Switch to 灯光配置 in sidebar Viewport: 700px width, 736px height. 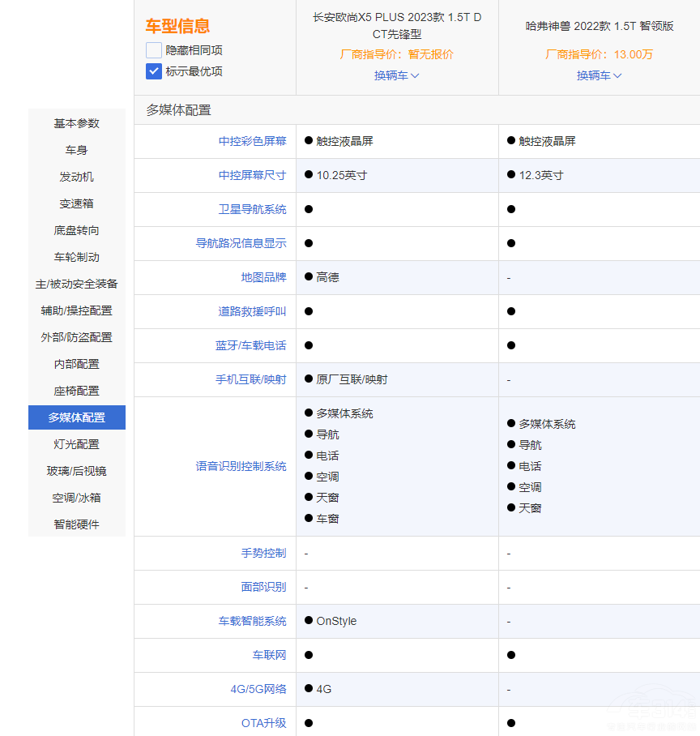coord(77,444)
